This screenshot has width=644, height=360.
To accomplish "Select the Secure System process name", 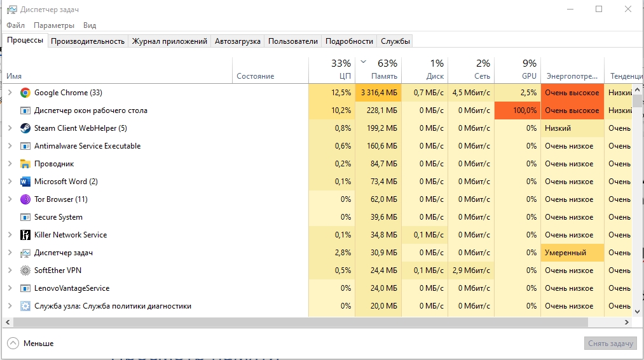I will (58, 217).
